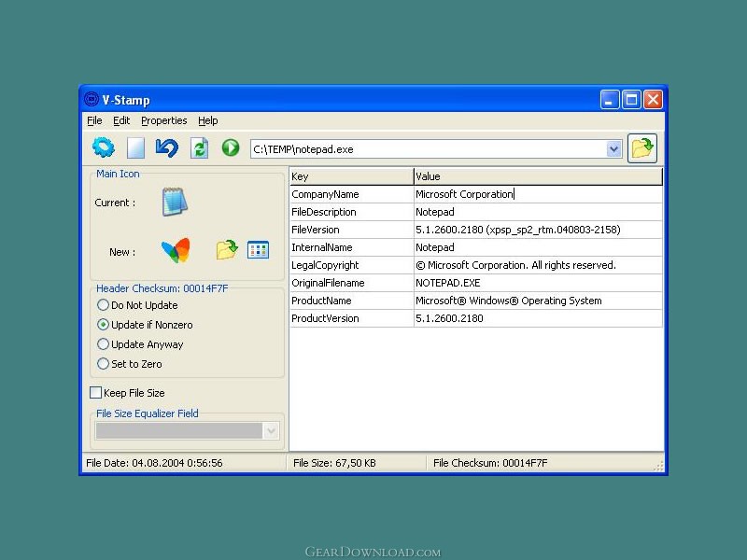Select the CompanyName key cell
This screenshot has height=560, width=747.
point(352,194)
